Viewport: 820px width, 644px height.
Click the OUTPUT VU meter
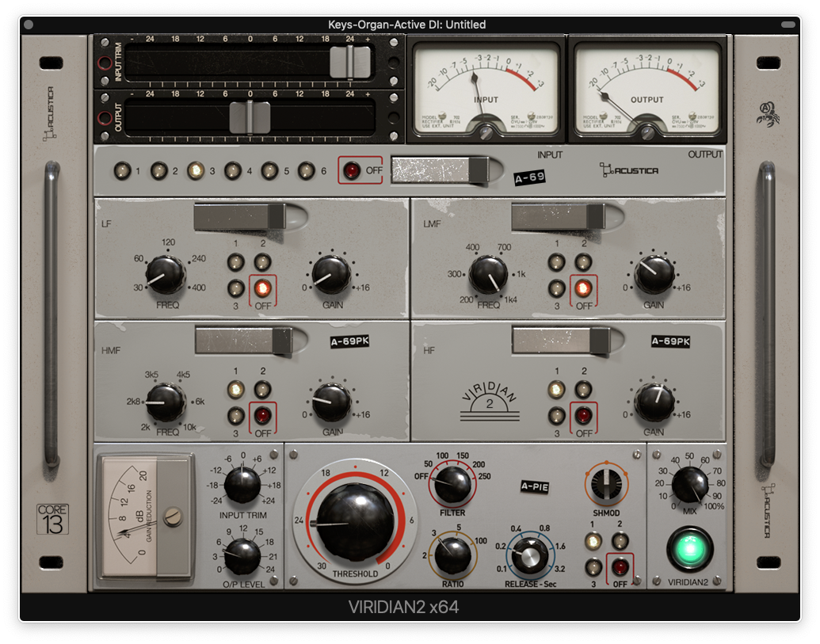[647, 90]
